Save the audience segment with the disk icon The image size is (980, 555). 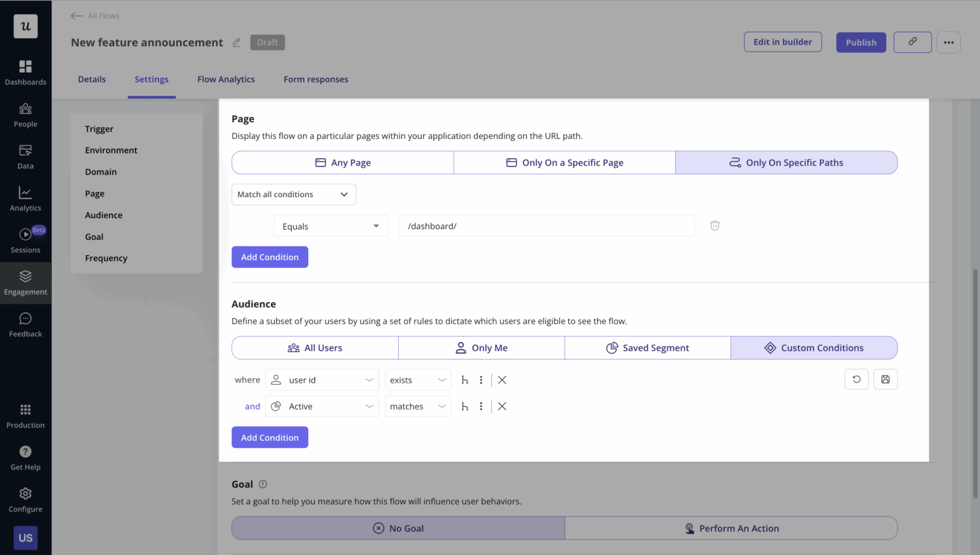pos(886,379)
